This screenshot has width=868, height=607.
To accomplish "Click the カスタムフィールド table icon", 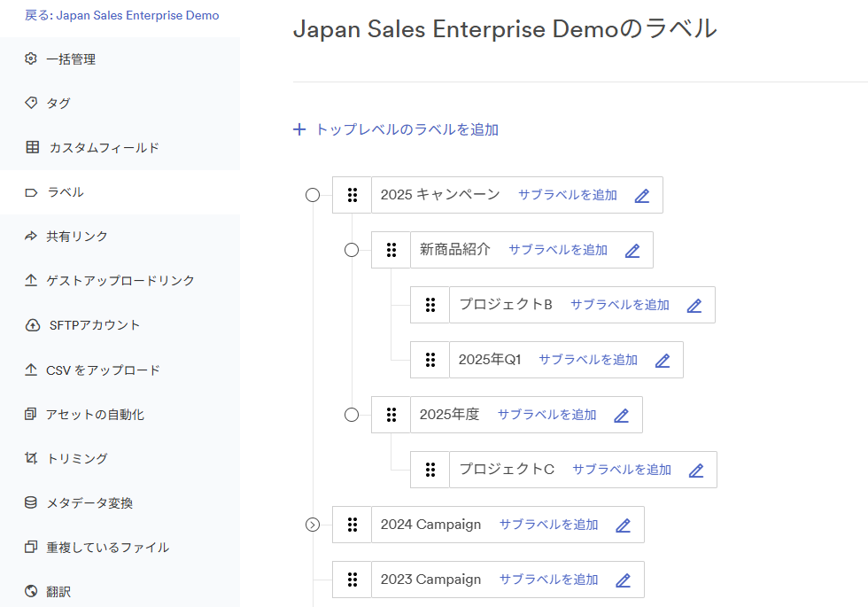I will (32, 147).
